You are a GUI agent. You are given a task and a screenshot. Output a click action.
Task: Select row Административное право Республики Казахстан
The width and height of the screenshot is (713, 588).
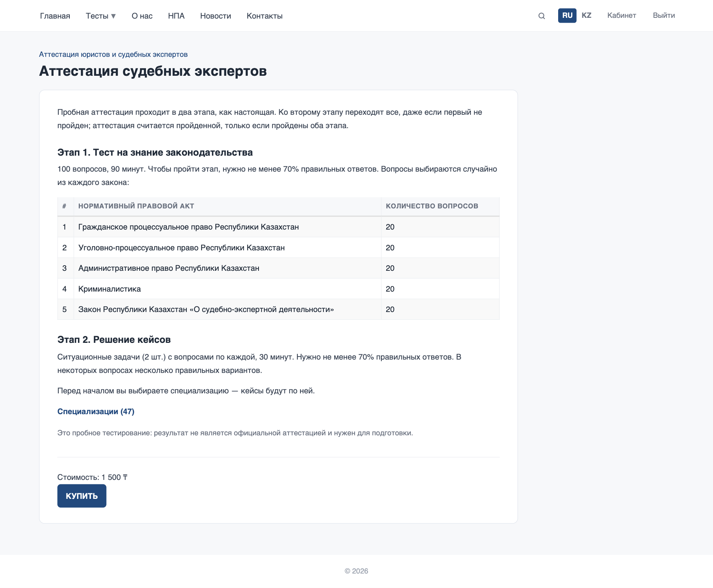(x=279, y=268)
